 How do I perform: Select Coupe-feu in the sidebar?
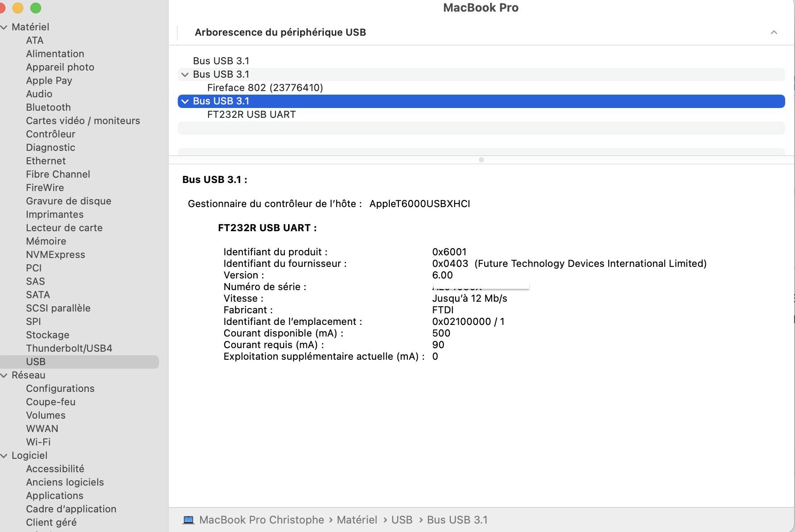click(x=51, y=402)
